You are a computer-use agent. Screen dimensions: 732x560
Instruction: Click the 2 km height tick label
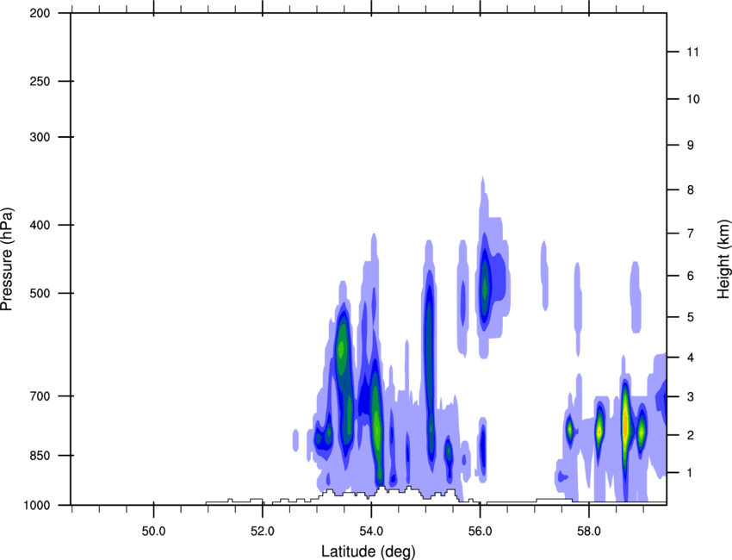coord(690,435)
